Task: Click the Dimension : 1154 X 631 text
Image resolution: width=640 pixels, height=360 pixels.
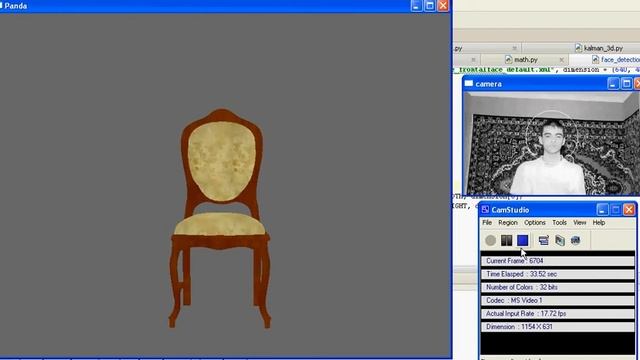Action: [519, 327]
